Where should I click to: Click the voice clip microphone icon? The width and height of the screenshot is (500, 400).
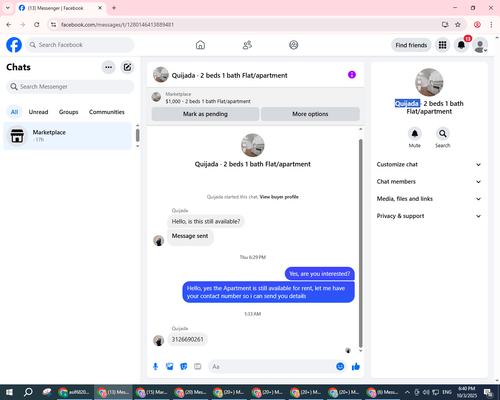(x=155, y=367)
